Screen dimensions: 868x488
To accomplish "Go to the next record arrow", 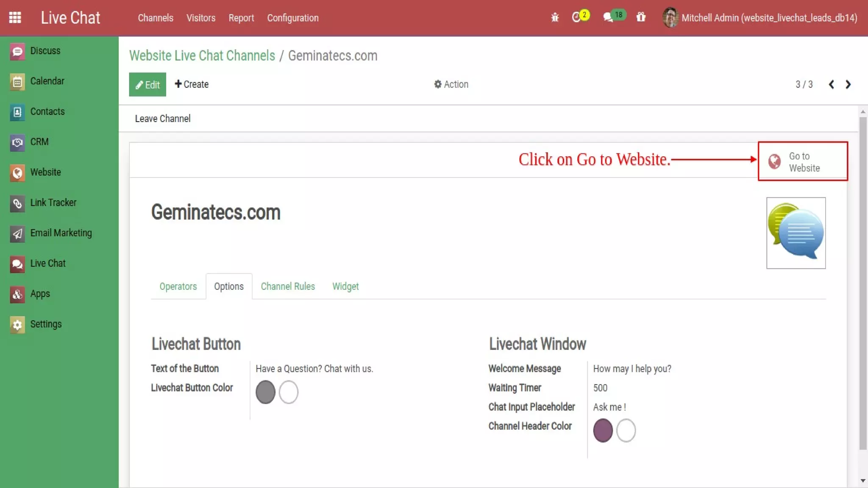I will click(x=848, y=84).
